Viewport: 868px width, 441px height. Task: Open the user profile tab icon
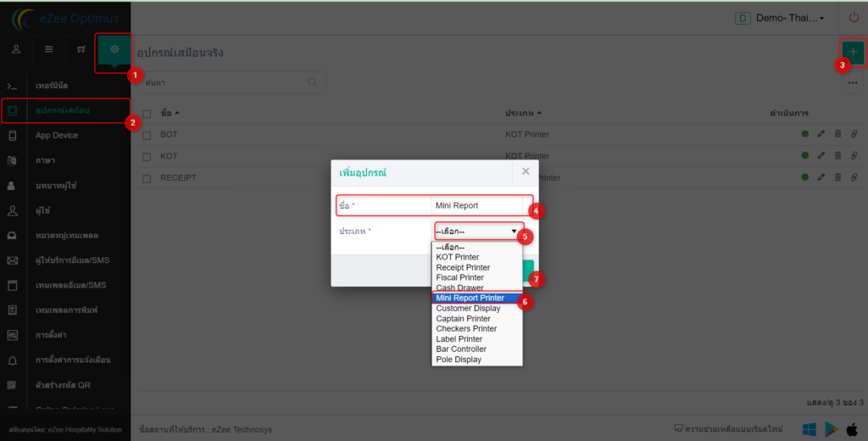(16, 49)
